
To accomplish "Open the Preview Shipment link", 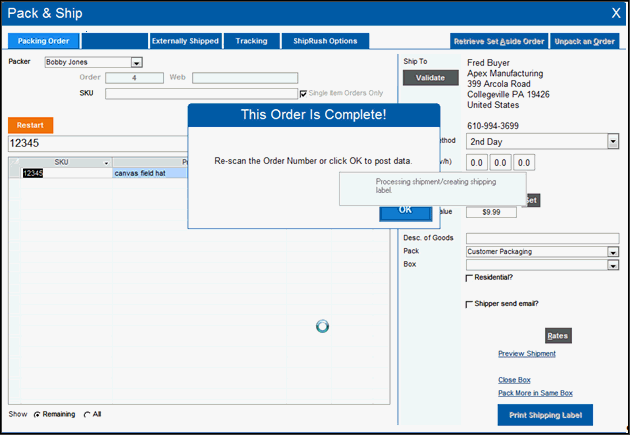I will click(x=527, y=354).
